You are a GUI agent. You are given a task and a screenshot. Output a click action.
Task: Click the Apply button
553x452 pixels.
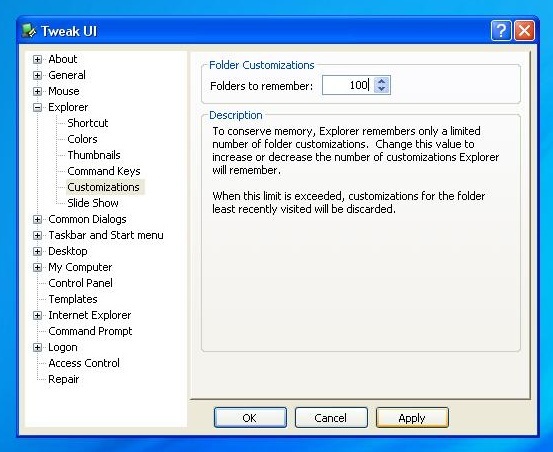412,418
